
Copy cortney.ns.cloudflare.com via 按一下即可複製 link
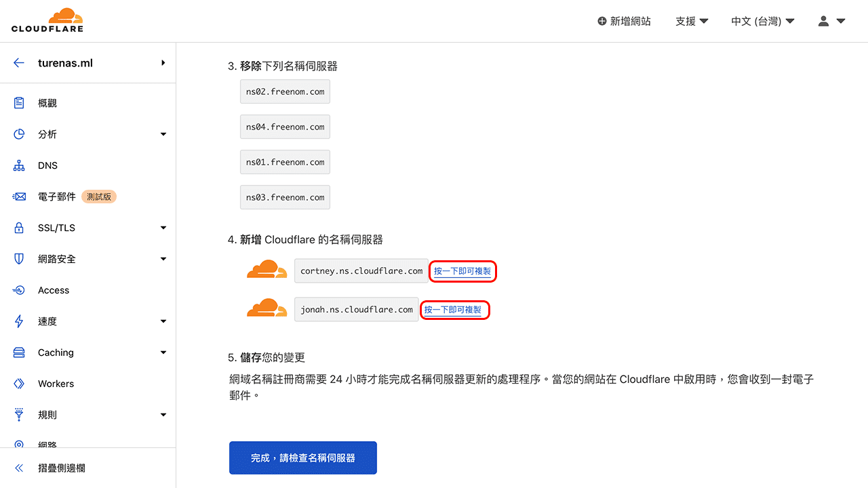[x=462, y=270]
